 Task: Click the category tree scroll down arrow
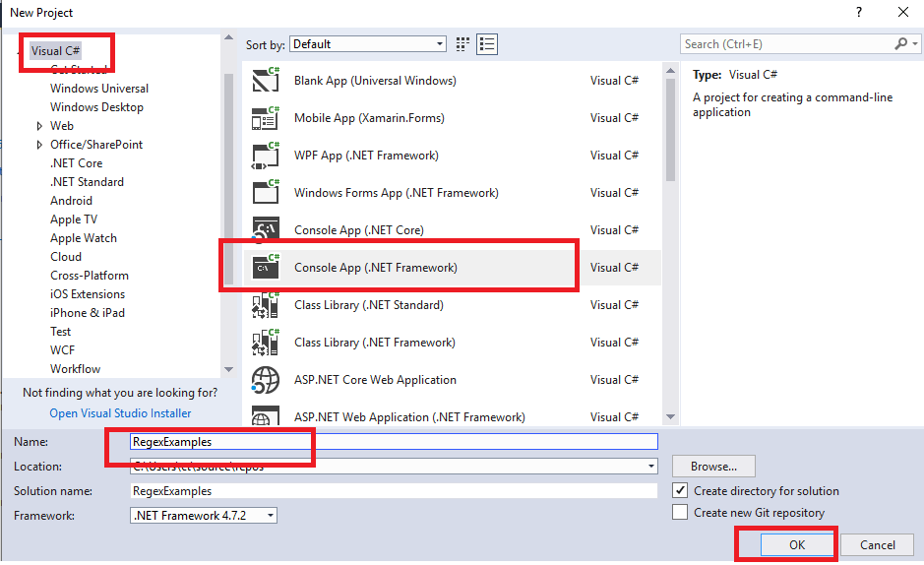[x=228, y=369]
